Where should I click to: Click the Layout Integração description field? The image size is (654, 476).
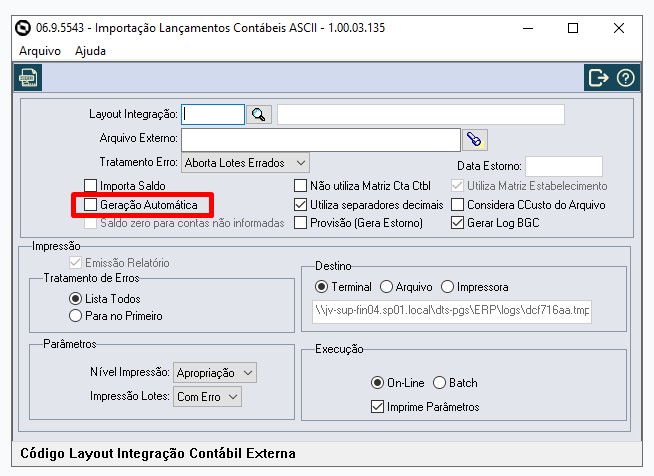click(x=421, y=114)
